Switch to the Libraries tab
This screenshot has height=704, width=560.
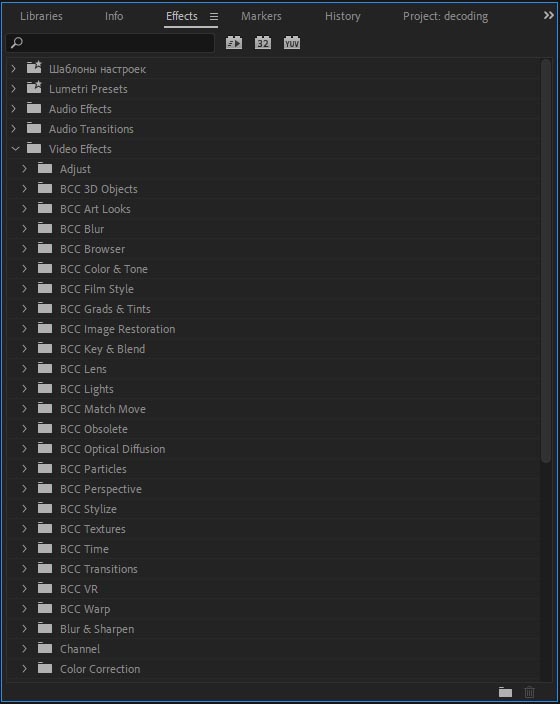pos(41,16)
